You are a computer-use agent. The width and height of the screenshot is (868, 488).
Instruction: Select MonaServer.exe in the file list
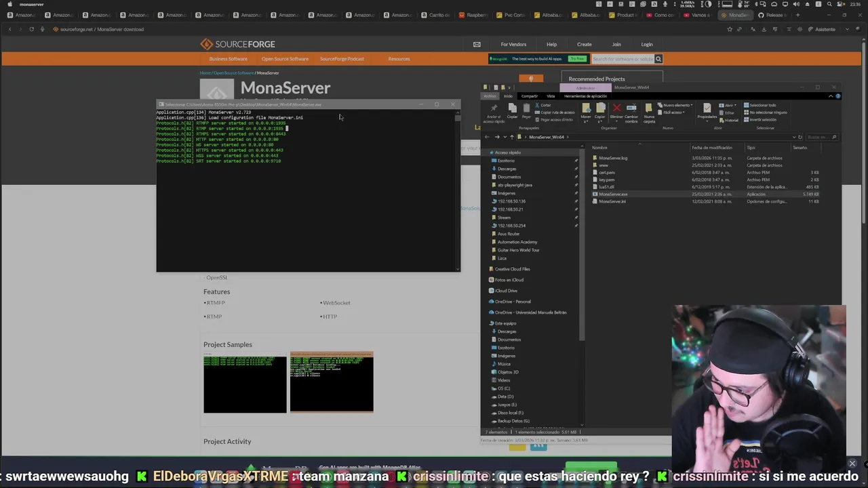[613, 194]
